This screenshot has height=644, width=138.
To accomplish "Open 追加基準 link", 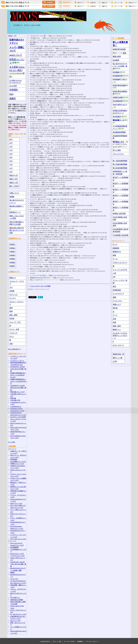I will click(x=116, y=60).
